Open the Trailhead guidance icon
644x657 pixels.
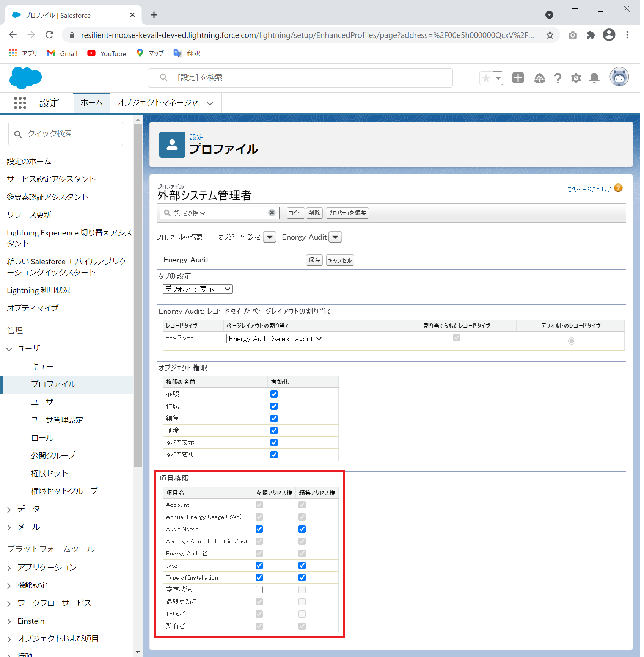point(539,78)
